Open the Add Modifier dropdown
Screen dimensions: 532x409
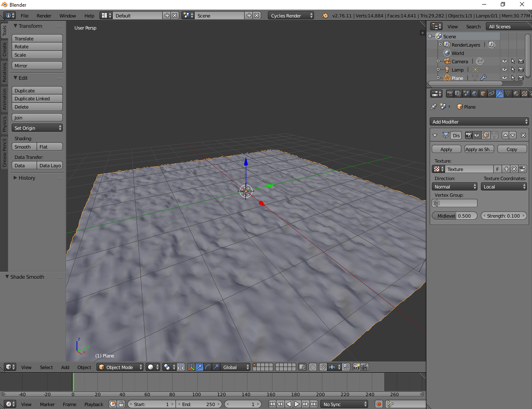(x=479, y=121)
